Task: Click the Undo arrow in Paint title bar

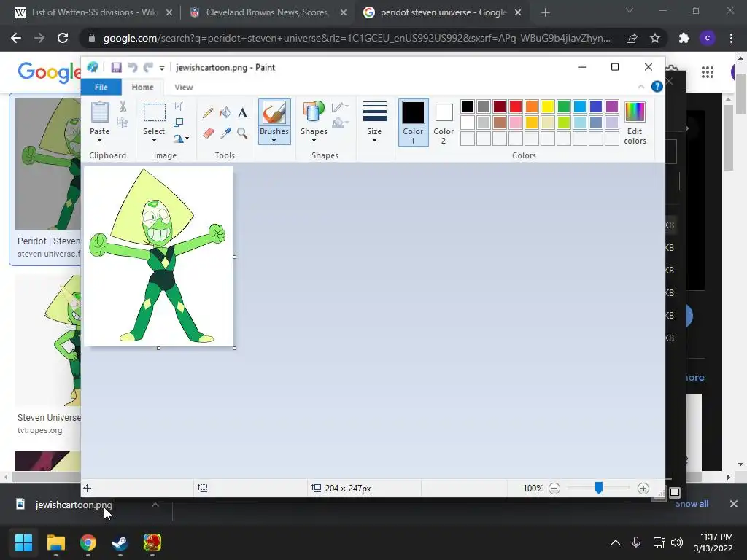Action: [x=133, y=68]
